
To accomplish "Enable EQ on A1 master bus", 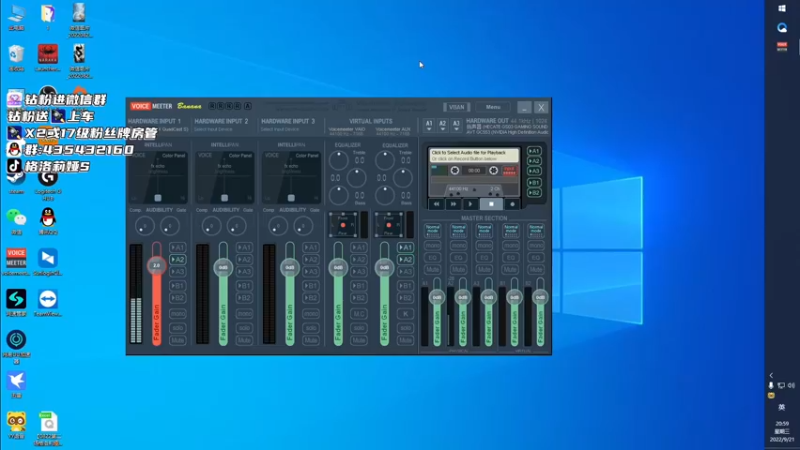I will coord(433,258).
